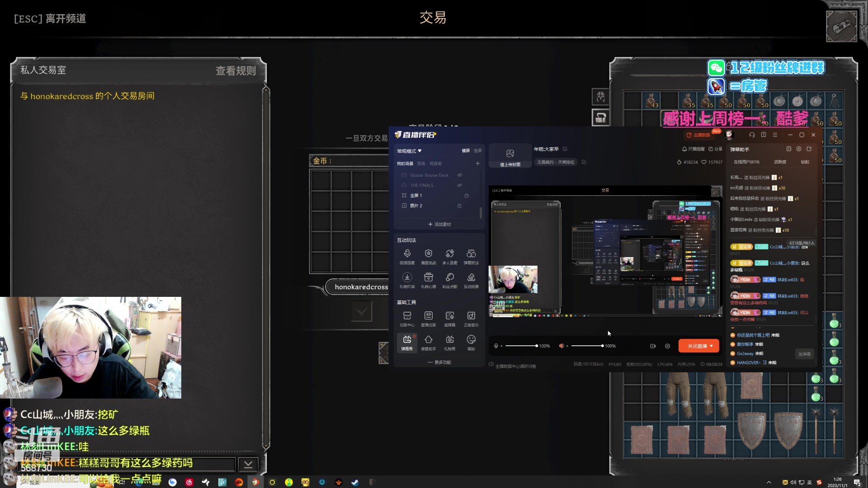This screenshot has width=868, height=488.
Task: Open 正版音乐 licensed music tool
Action: [471, 319]
